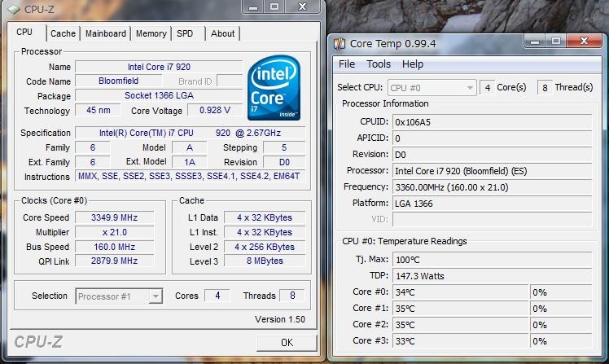This screenshot has width=609, height=364.
Task: Minimize the Core Temp window
Action: pos(535,41)
